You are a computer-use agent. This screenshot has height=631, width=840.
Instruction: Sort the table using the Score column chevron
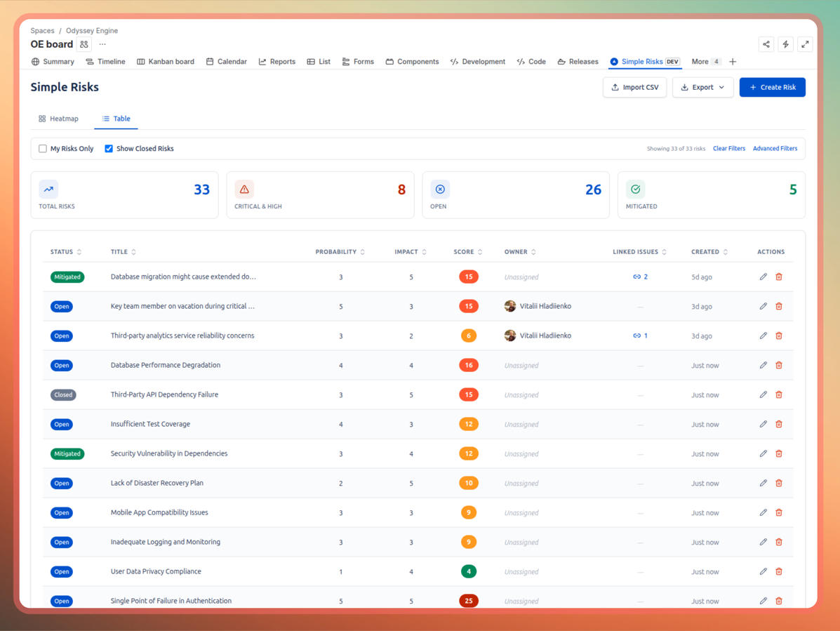pos(479,251)
